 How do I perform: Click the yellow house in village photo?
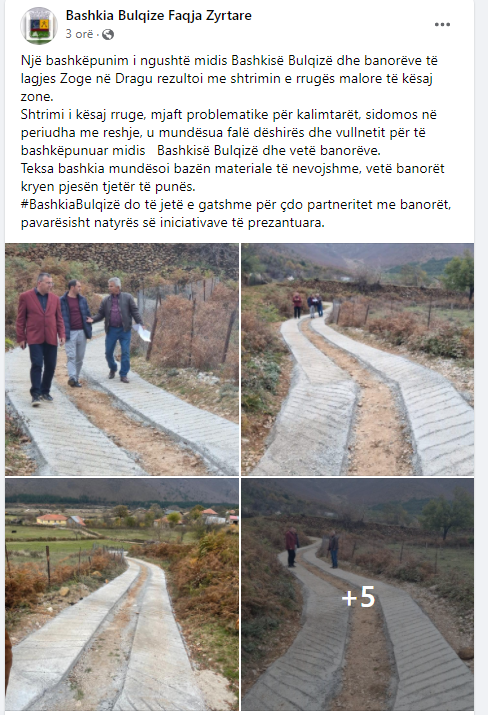pyautogui.click(x=52, y=519)
